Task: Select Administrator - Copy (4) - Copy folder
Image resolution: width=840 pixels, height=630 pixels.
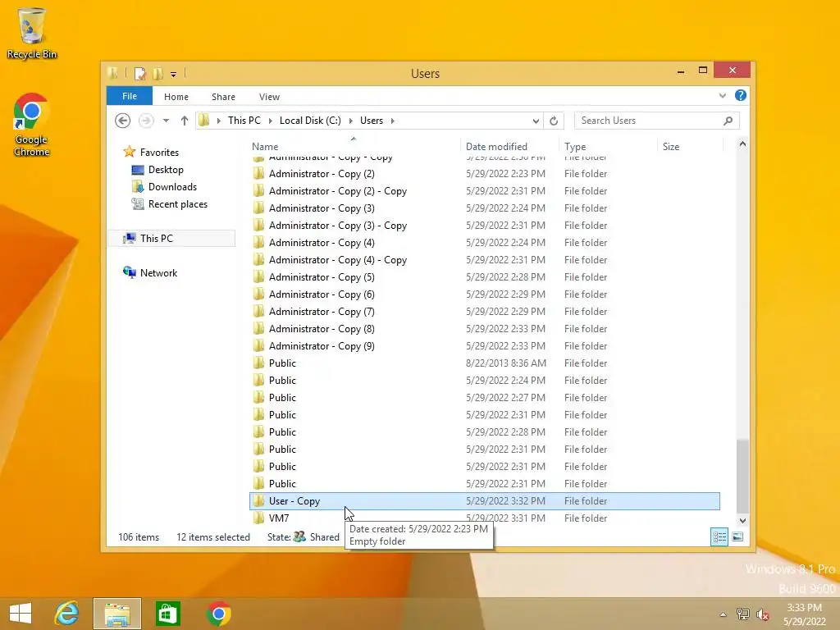Action: [x=484, y=260]
